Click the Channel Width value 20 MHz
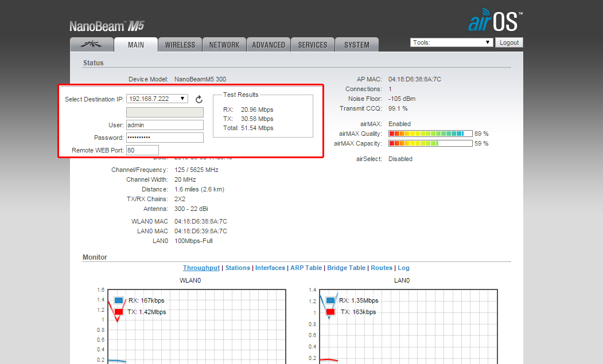 coord(185,179)
